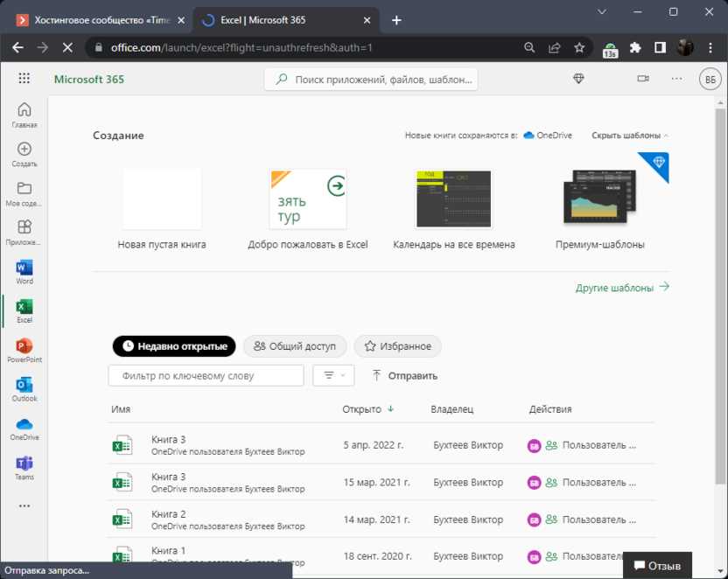The height and width of the screenshot is (579, 728).
Task: Launch Teams from the sidebar
Action: (x=24, y=468)
